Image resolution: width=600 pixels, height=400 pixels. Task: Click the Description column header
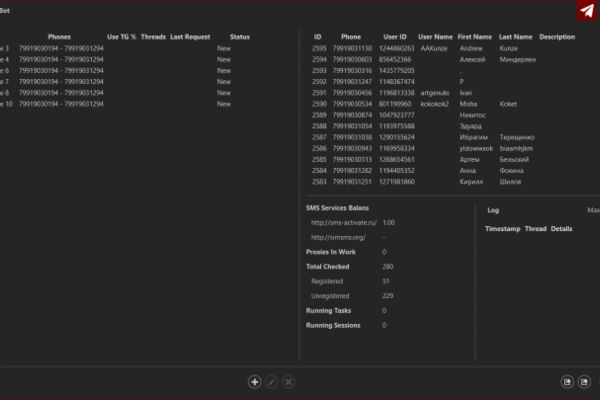[x=557, y=37]
